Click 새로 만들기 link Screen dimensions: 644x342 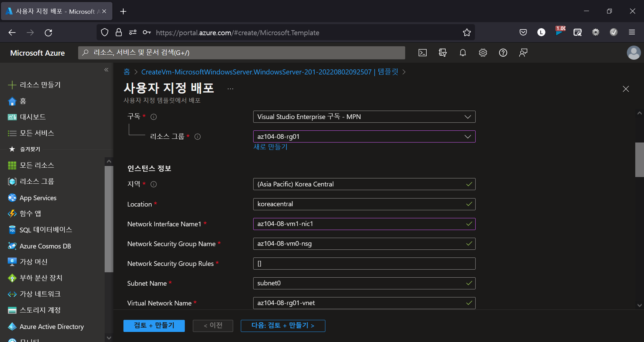coord(270,147)
